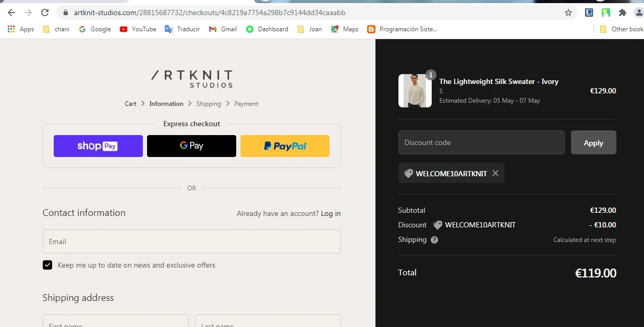Image resolution: width=644 pixels, height=327 pixels.
Task: Click 'Estimated Delivery: 05 May - 07 May' text
Action: pyautogui.click(x=490, y=101)
